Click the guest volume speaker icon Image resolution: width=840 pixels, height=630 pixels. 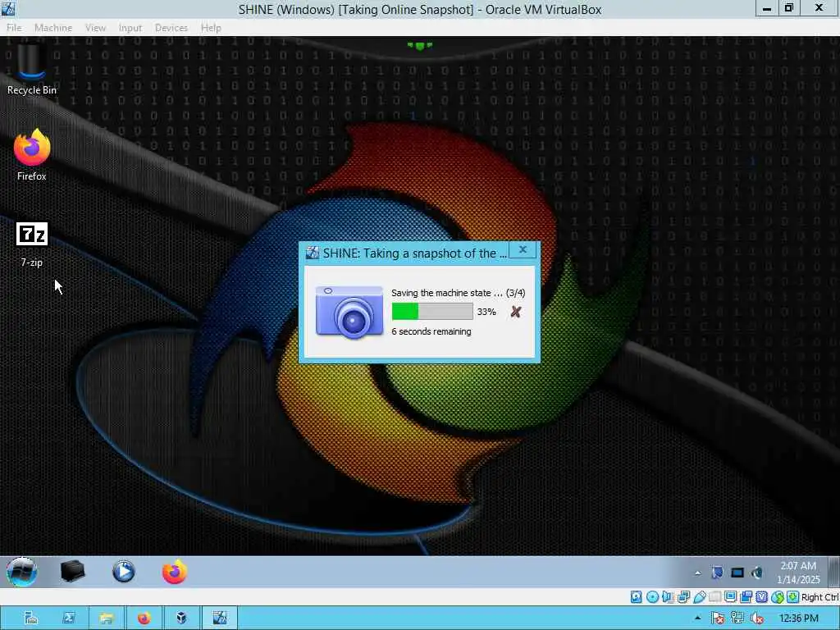point(756,573)
